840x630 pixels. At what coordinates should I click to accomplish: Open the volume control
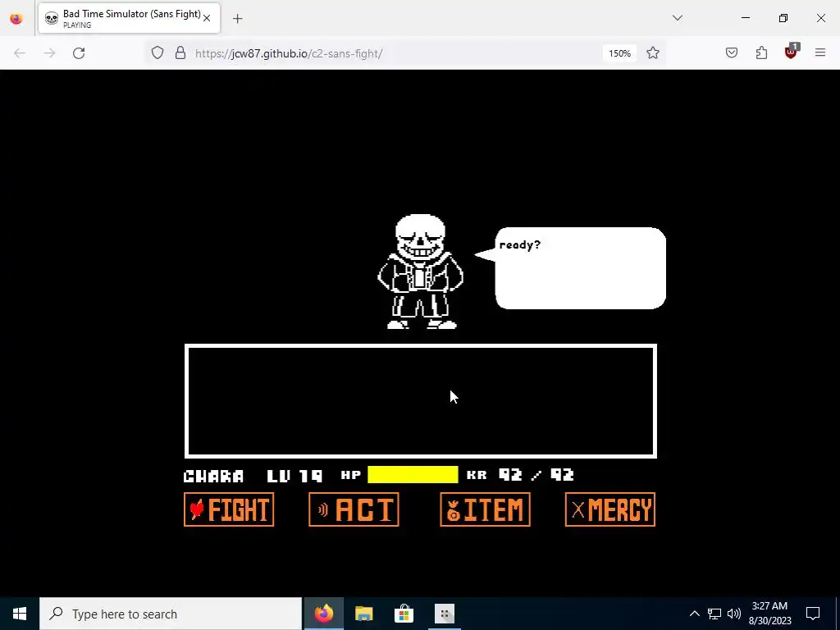point(734,614)
